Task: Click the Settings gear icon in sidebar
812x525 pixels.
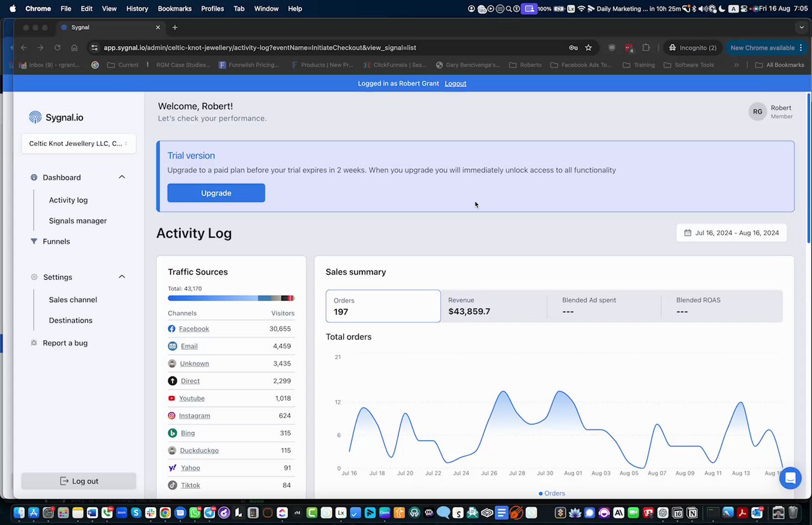Action: pyautogui.click(x=34, y=277)
